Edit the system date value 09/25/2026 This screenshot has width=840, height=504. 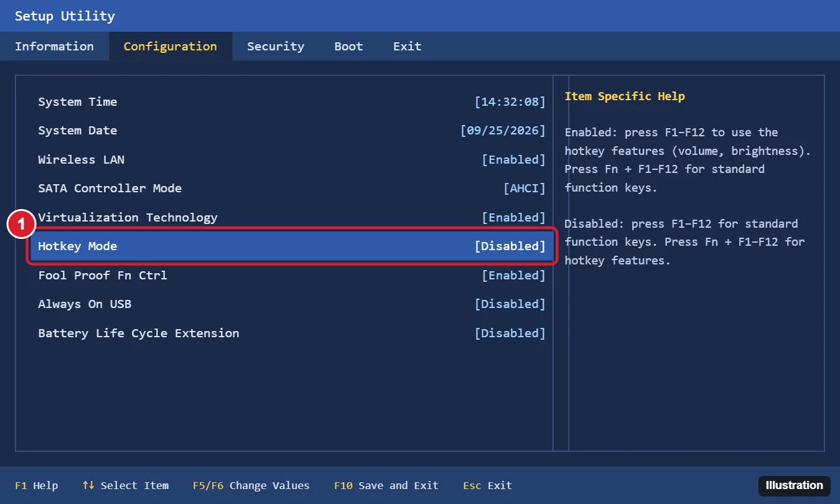pos(503,131)
